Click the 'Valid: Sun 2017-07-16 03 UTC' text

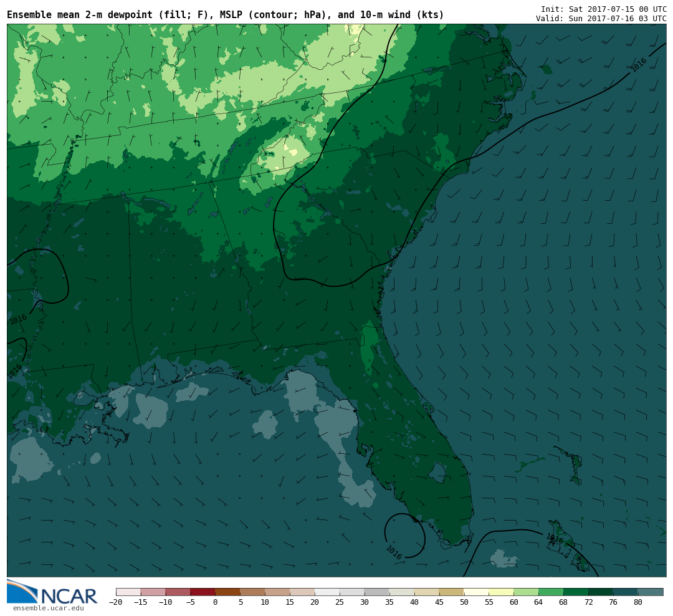click(x=601, y=19)
